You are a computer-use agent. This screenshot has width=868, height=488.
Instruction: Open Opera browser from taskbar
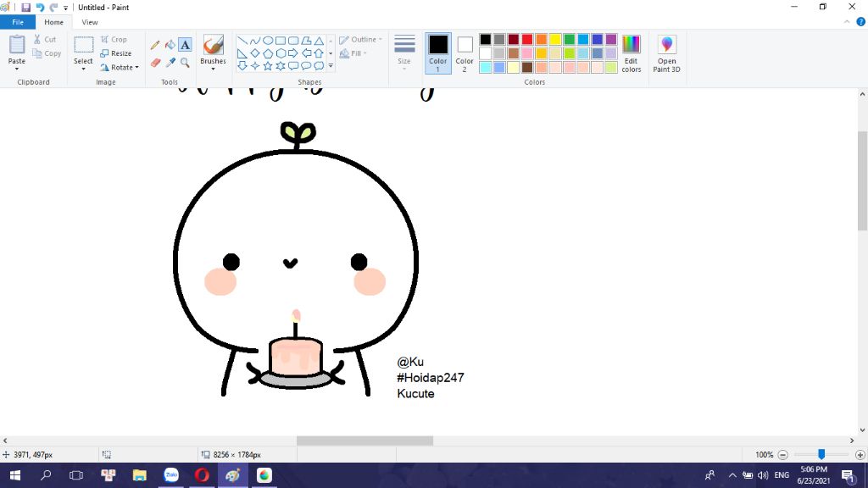[202, 475]
